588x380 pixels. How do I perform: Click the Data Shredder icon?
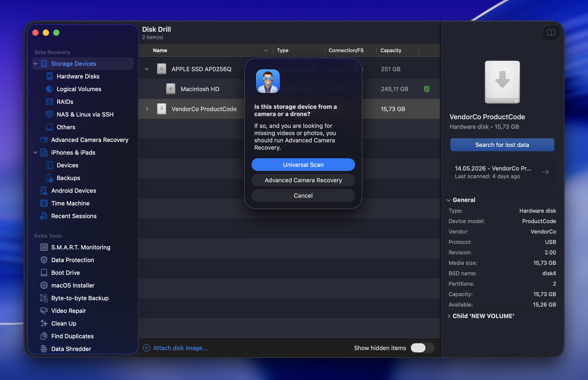44,349
